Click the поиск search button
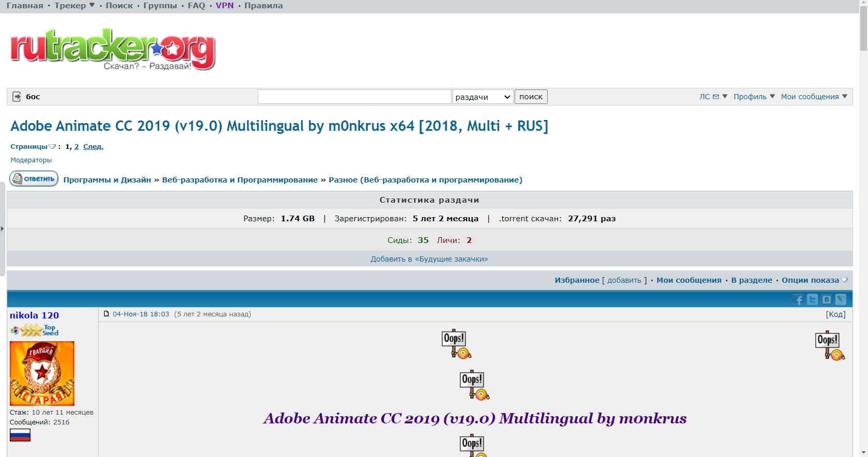Viewport: 868px width, 457px height. pos(531,97)
